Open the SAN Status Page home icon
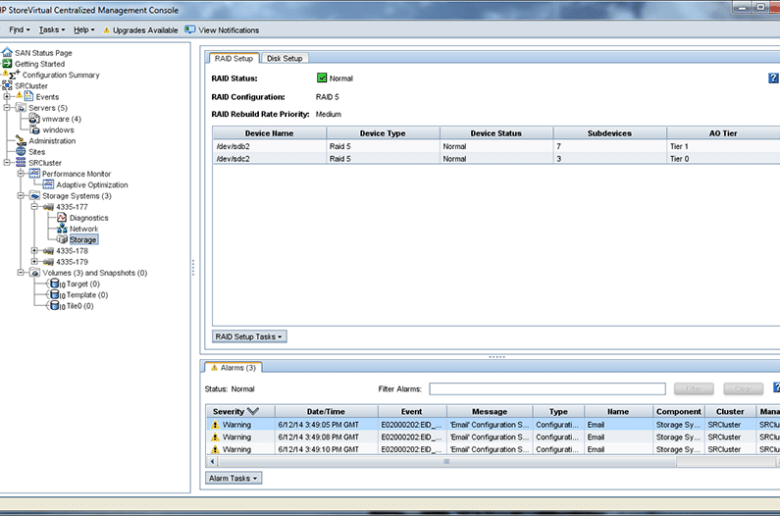 [7, 52]
